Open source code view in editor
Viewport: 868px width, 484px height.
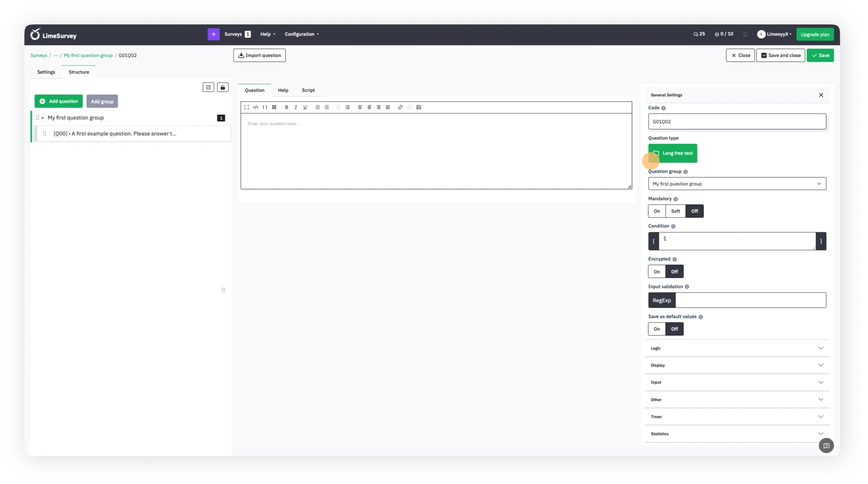click(255, 107)
